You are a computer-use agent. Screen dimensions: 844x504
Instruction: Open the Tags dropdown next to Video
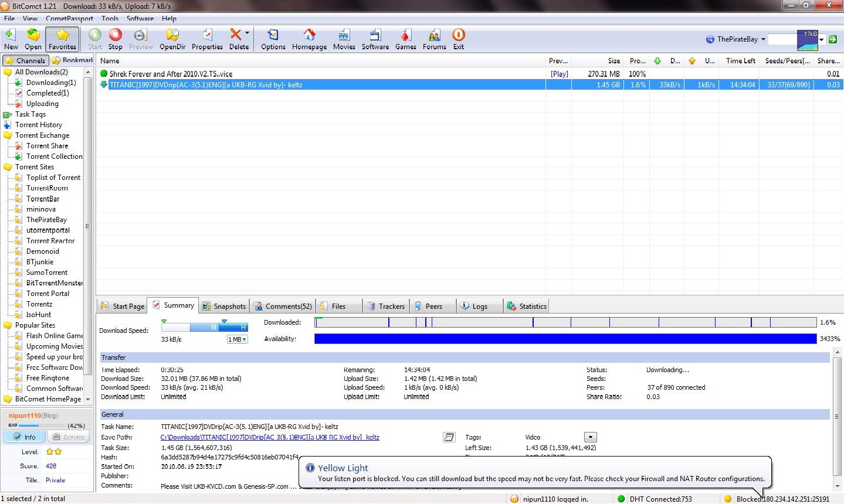590,437
